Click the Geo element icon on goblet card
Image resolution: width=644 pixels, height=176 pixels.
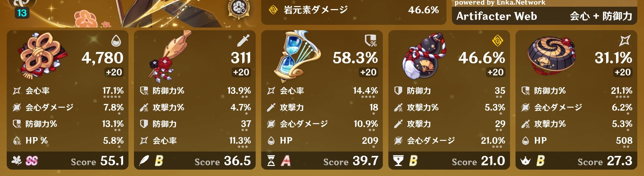tap(497, 41)
